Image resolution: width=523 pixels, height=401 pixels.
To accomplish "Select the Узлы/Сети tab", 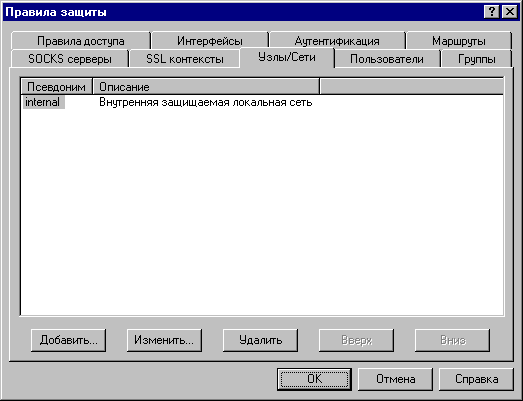I will [287, 57].
